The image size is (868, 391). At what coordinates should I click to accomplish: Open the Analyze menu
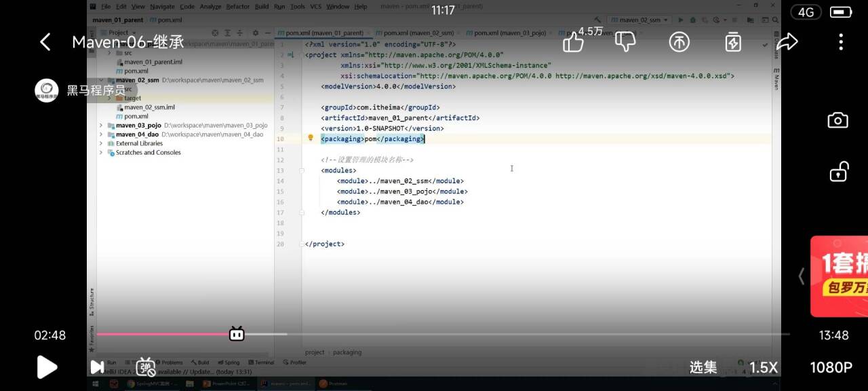point(210,6)
